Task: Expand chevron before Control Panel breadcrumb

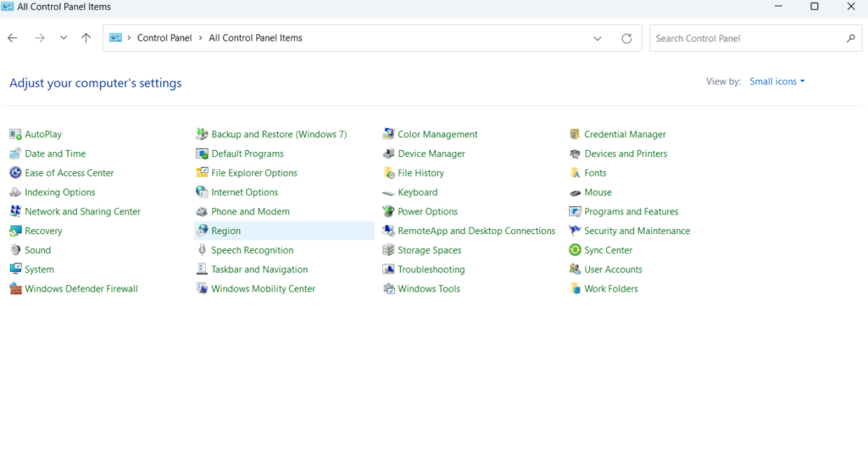Action: [129, 37]
